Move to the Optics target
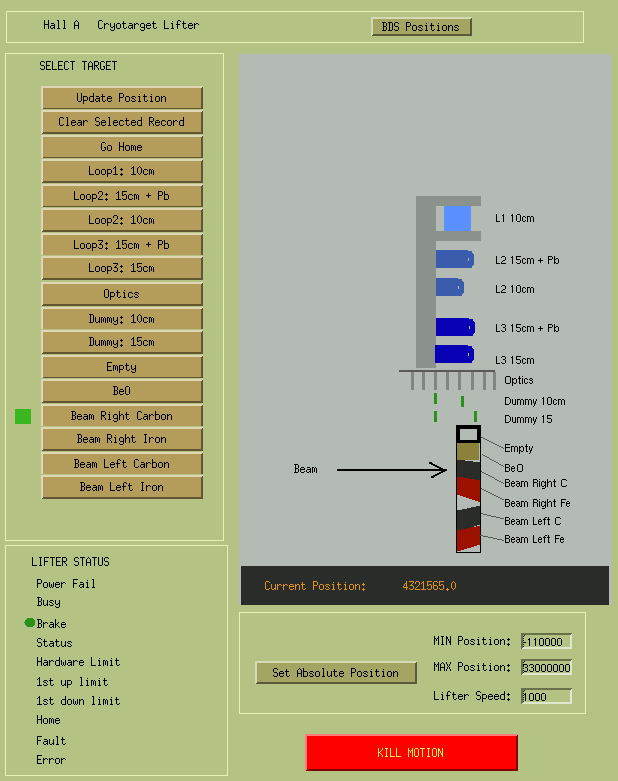Screen dimensions: 618x781 [122, 294]
